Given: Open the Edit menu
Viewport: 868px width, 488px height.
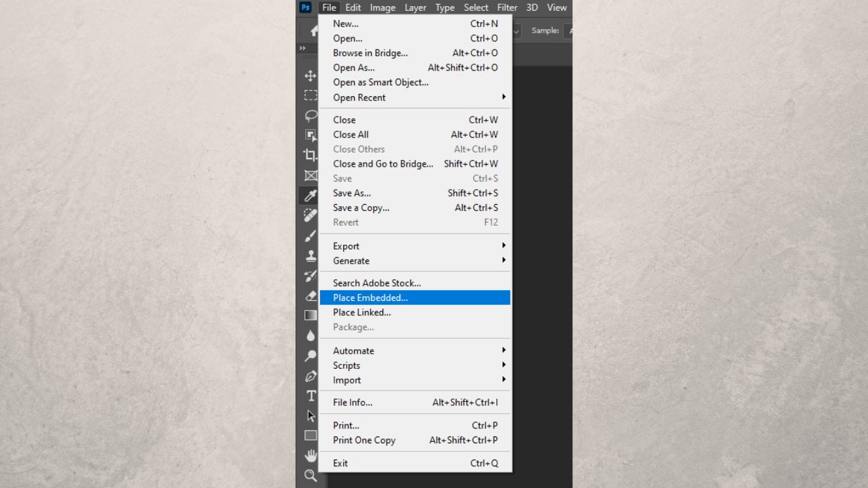Looking at the screenshot, I should click(353, 7).
